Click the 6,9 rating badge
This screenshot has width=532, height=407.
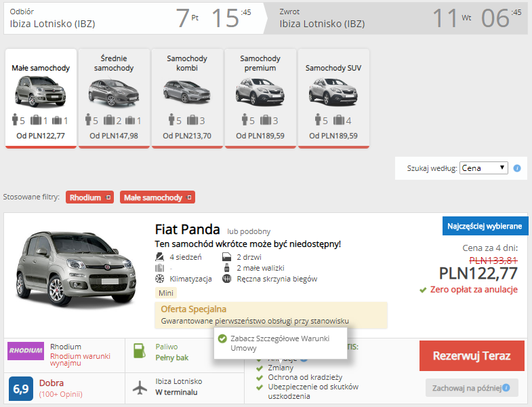[x=21, y=389]
